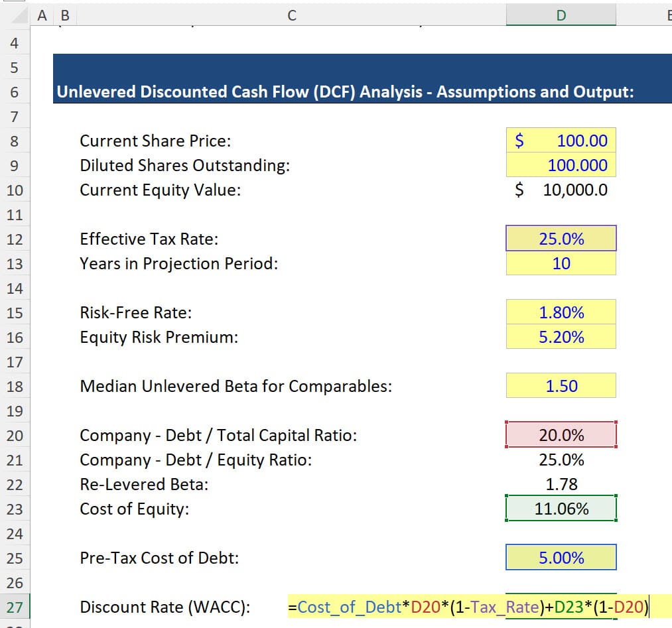Click the Pre-Tax Cost of Debt cell

click(561, 558)
